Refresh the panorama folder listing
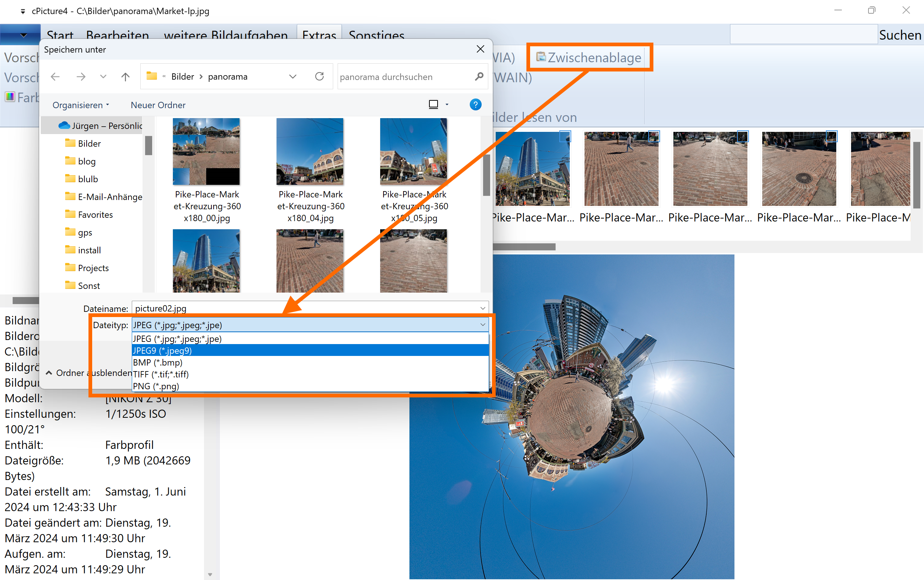Screen dimensions: 924x580 319,76
